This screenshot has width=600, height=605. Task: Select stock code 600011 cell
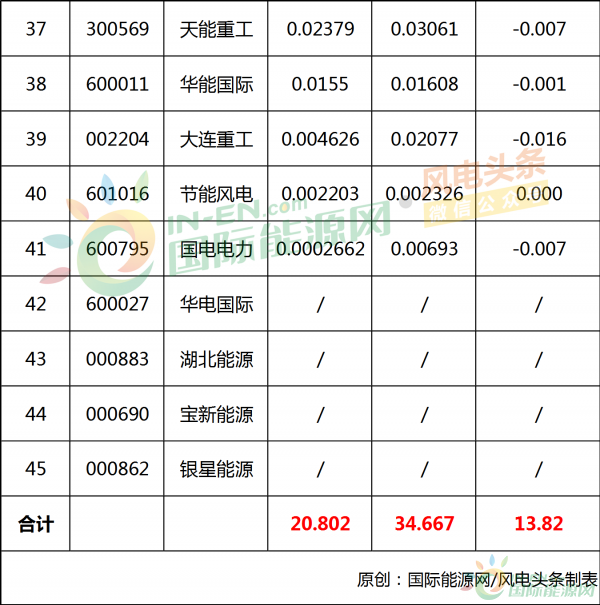coord(117,84)
